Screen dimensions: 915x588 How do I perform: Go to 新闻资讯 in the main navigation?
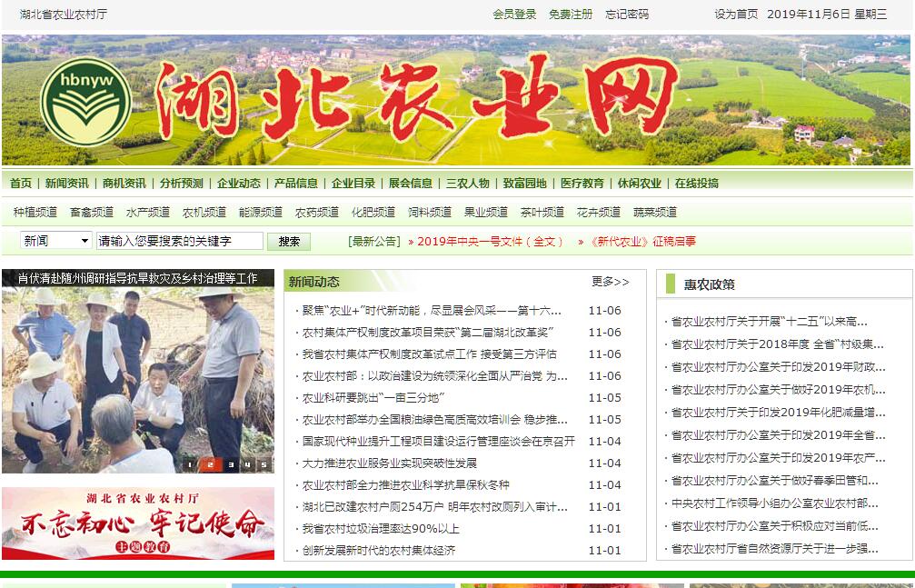[x=67, y=183]
